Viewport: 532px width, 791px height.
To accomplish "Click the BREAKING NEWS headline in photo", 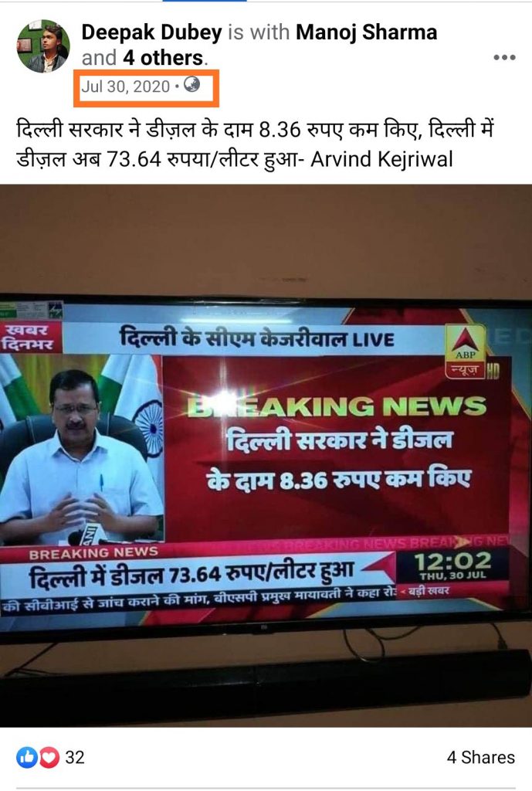I will pos(337,406).
